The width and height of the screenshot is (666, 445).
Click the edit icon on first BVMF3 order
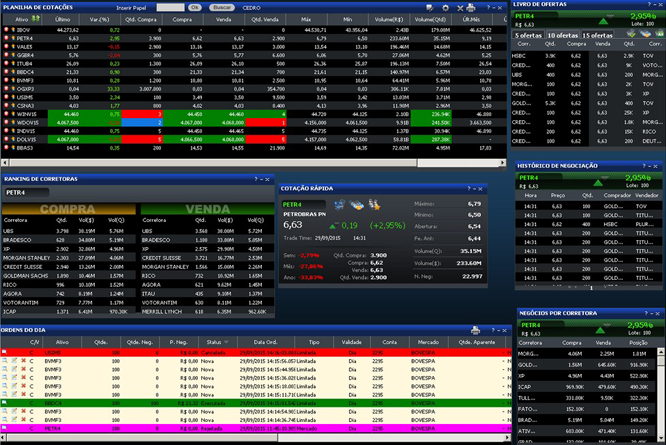click(13, 360)
